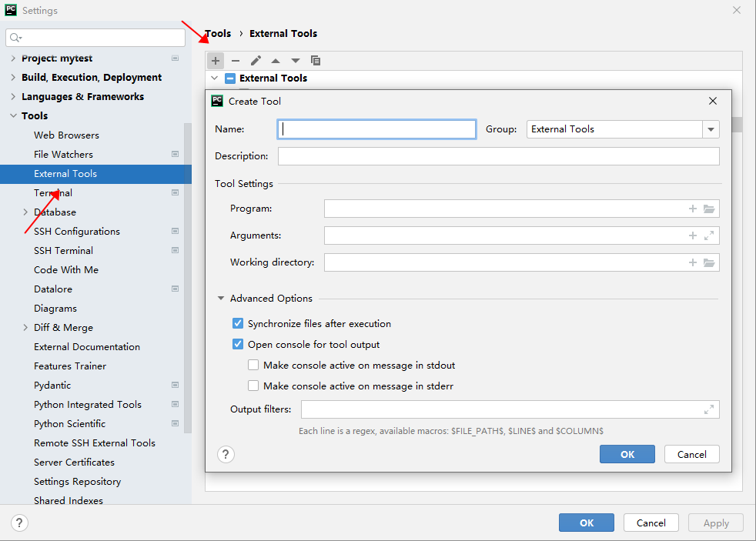Open the Group dropdown in Create Tool
756x541 pixels.
coord(711,129)
